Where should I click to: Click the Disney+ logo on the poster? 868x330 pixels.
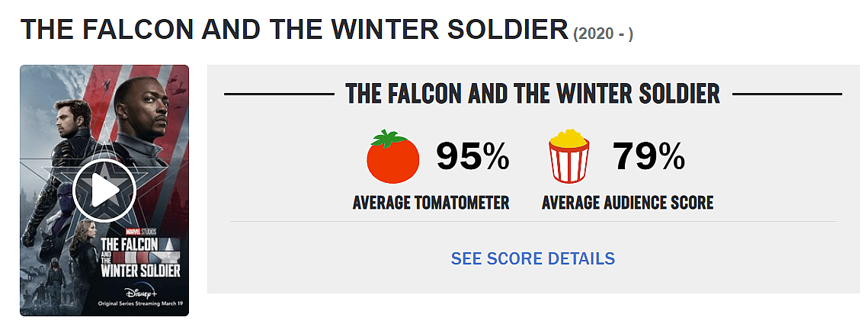pos(140,290)
